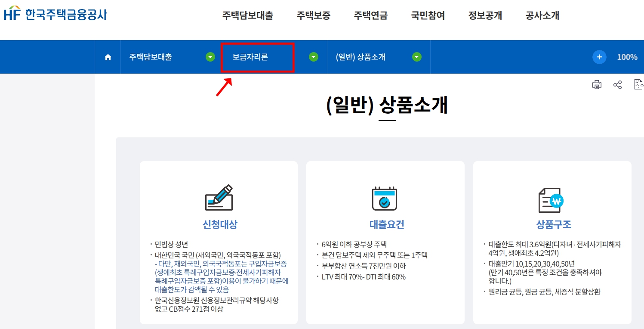Click 주택담보대출 in the blue breadcrumb bar
644x329 pixels.
[x=151, y=57]
